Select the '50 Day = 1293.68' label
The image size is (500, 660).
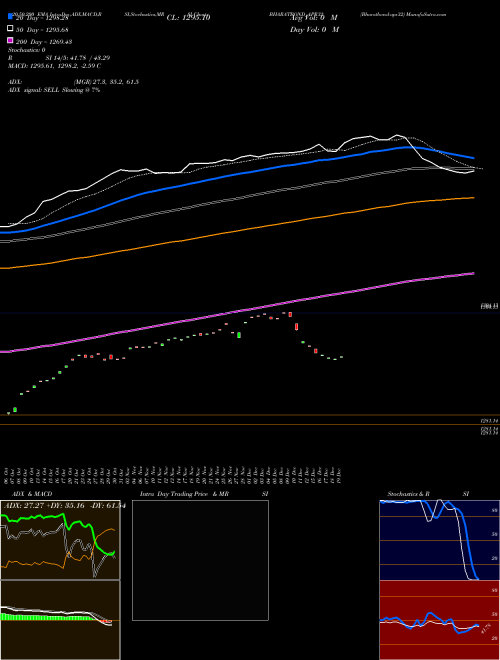43,30
